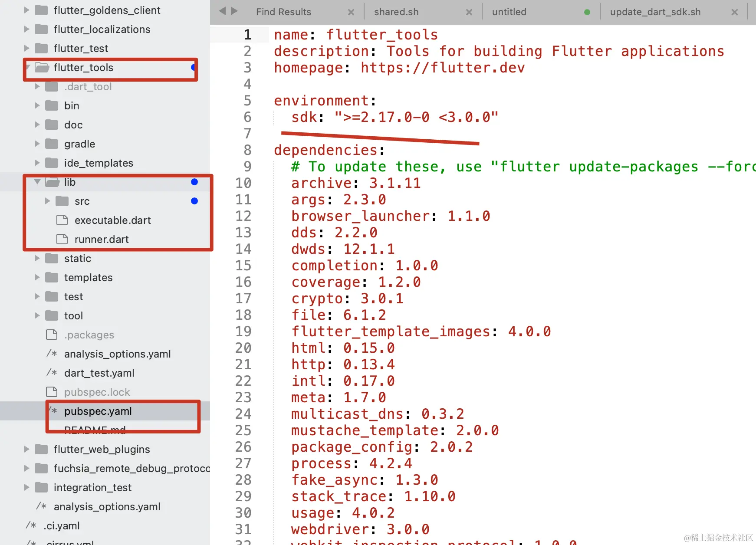
Task: Click the flutter_test folder icon
Action: [41, 48]
